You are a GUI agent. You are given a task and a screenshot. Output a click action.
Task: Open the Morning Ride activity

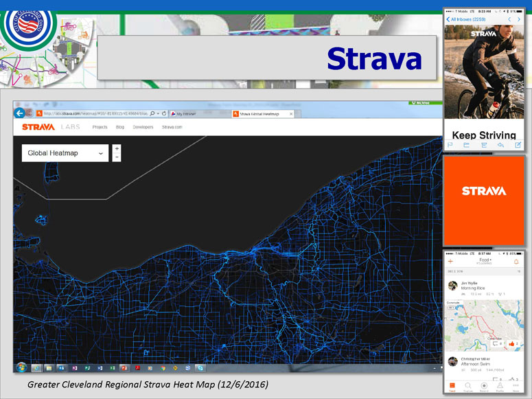pos(473,288)
